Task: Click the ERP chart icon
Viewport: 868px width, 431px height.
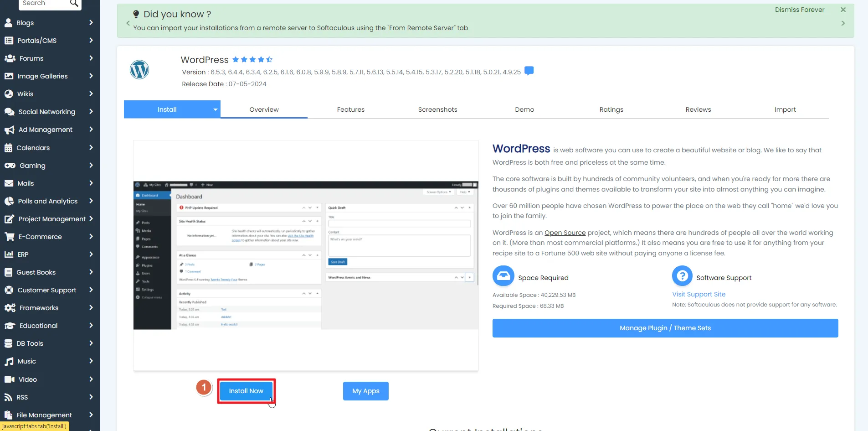Action: [x=9, y=254]
